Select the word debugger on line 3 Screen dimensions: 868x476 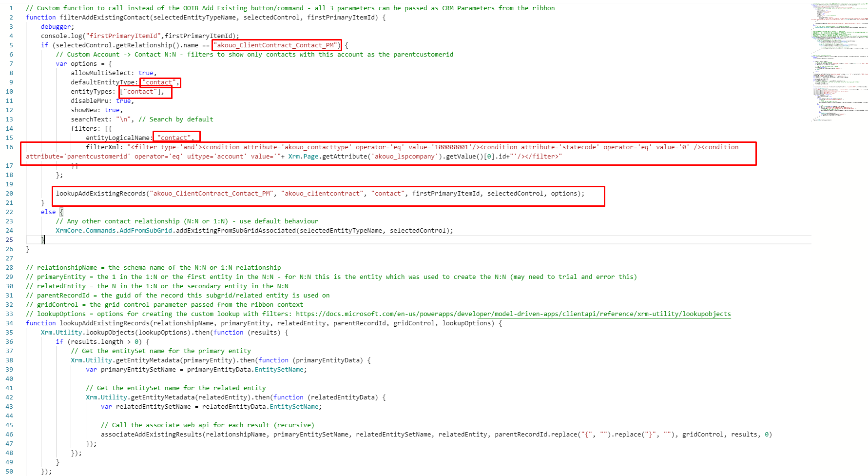(x=55, y=26)
